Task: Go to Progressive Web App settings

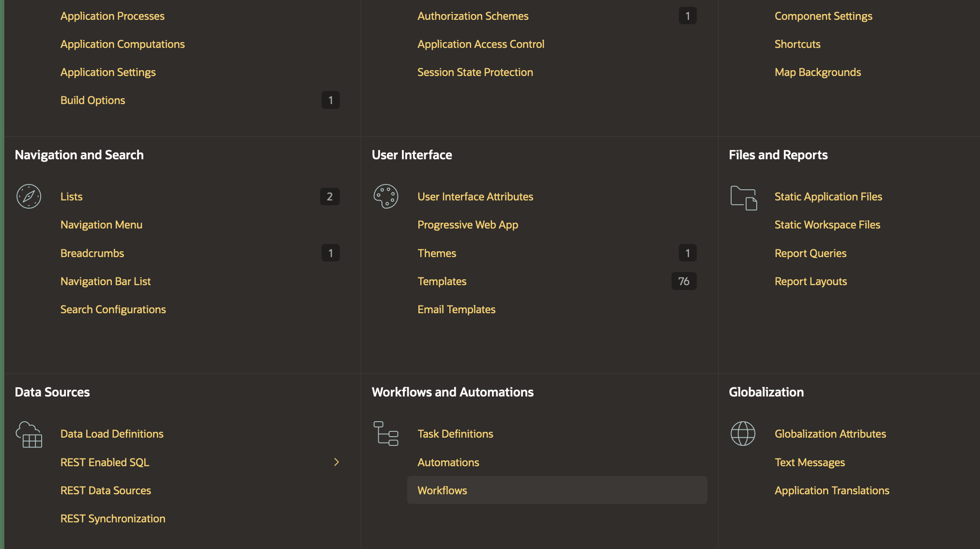Action: pyautogui.click(x=468, y=225)
